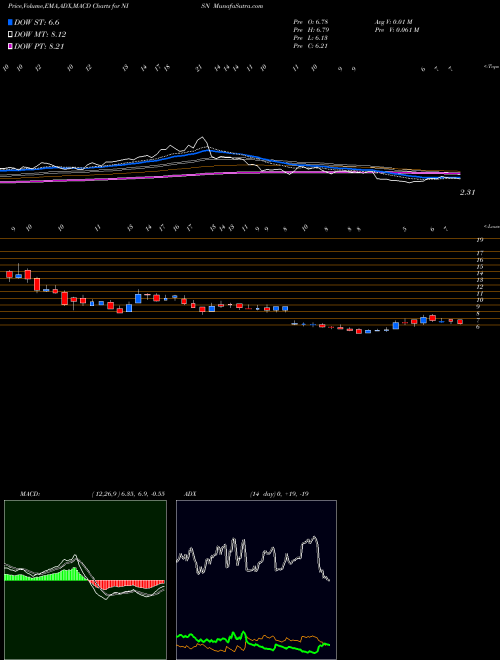Click the peak of the EMA price line
Screen dimensions: 500x660
202,138
